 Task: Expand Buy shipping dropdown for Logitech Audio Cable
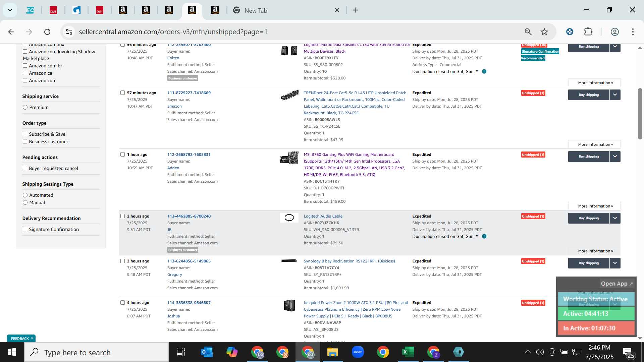(615, 218)
